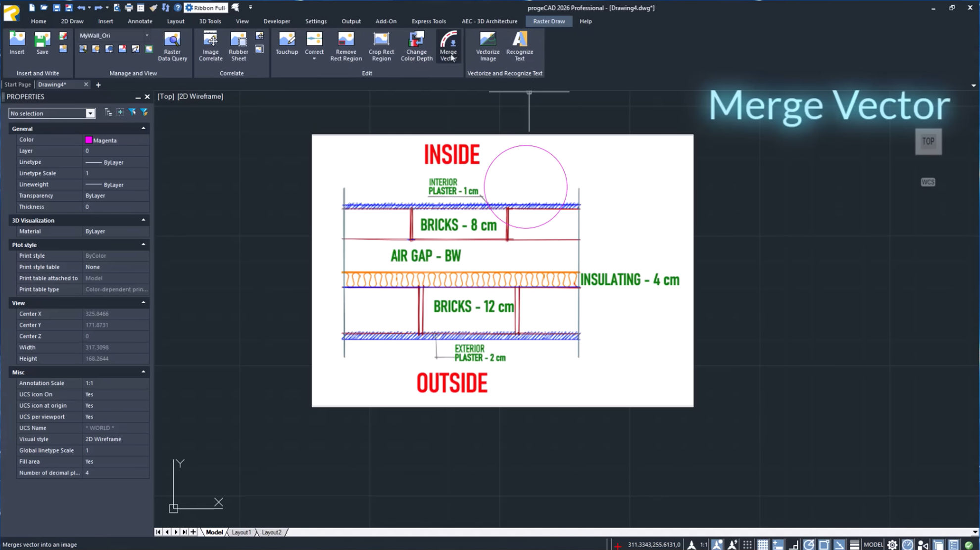Open the Undo history dropdown arrow
Viewport: 980px width, 550px height.
click(89, 7)
